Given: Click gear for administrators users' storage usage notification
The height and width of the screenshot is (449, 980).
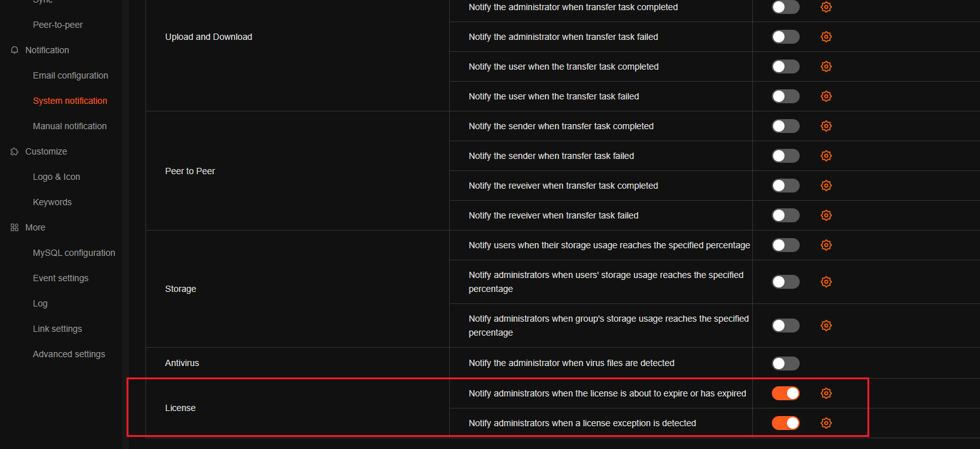Looking at the screenshot, I should [x=826, y=282].
